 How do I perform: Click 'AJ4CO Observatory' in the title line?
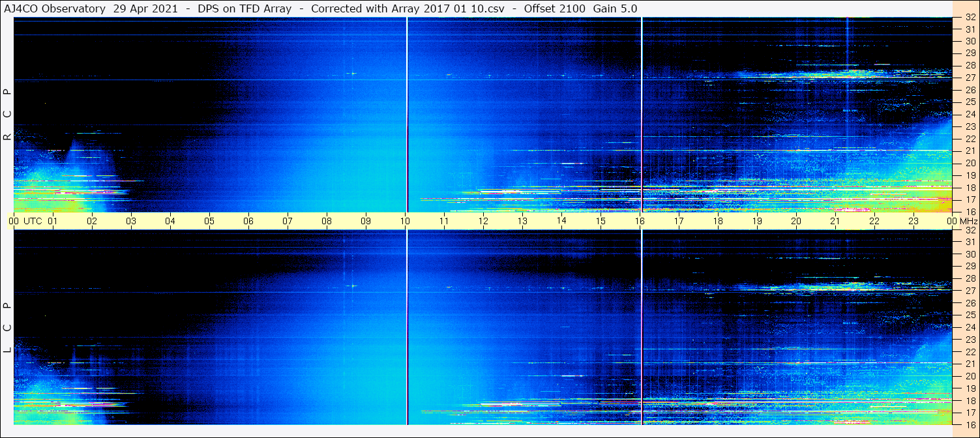coord(55,8)
